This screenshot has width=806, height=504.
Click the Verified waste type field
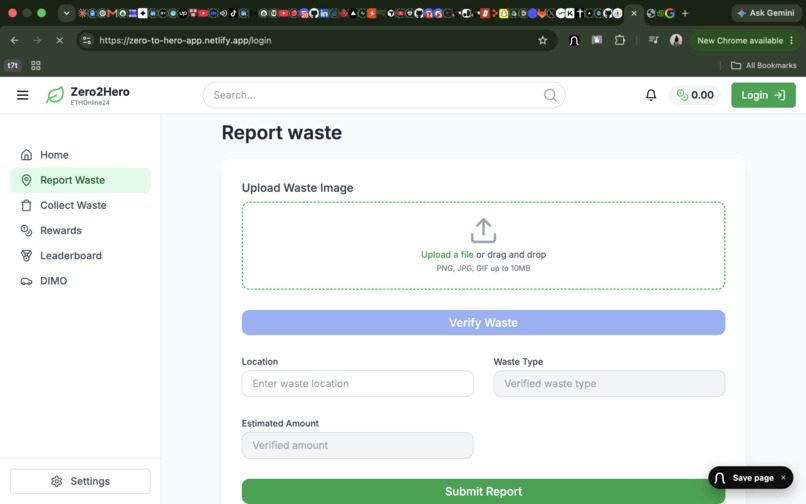coord(609,384)
